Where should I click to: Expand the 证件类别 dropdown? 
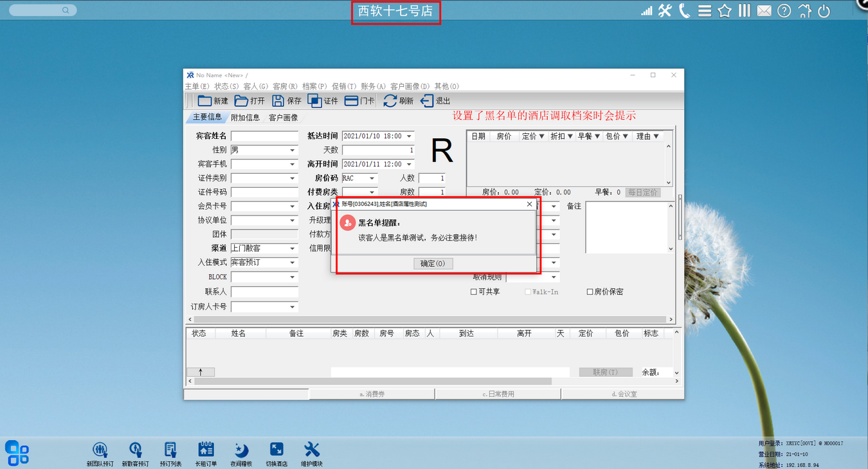pyautogui.click(x=293, y=178)
